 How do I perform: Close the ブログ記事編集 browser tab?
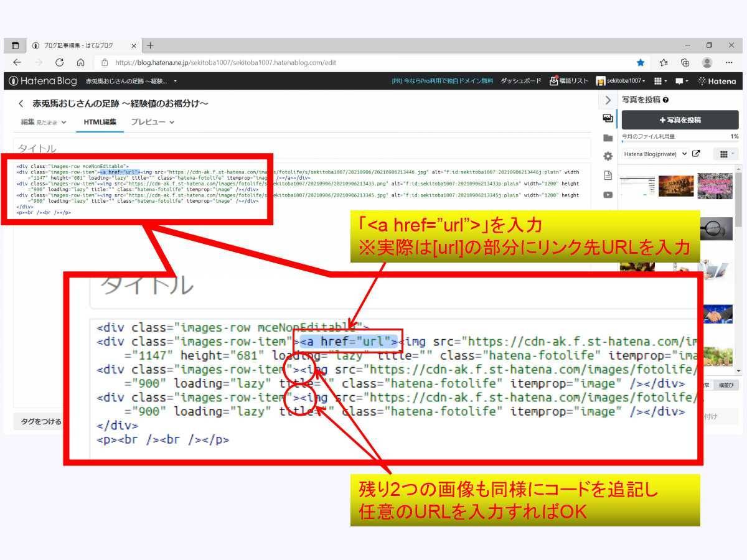point(134,45)
